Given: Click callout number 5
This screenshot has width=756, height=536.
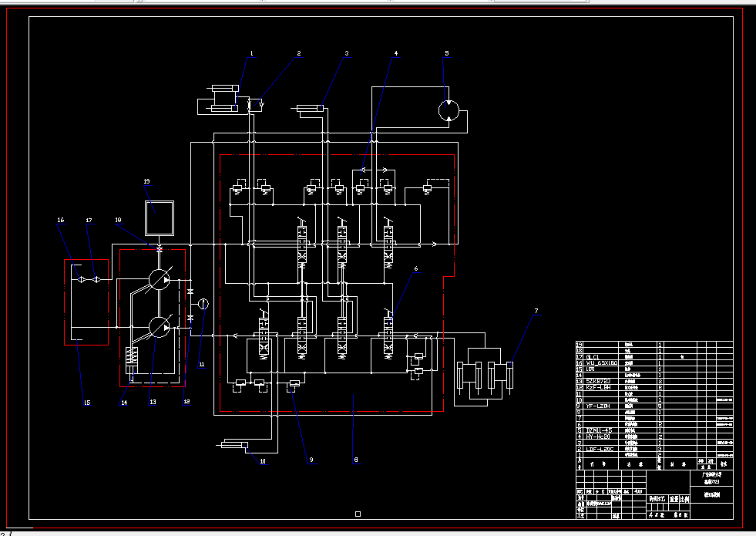Looking at the screenshot, I should (447, 53).
